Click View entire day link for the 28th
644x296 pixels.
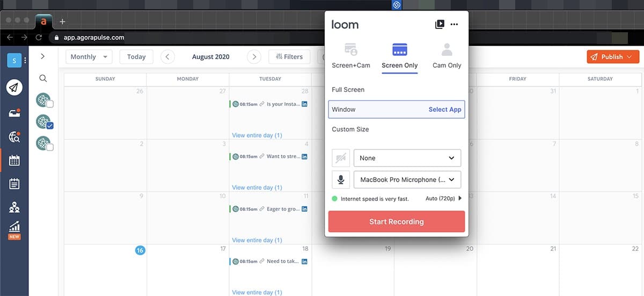(257, 135)
